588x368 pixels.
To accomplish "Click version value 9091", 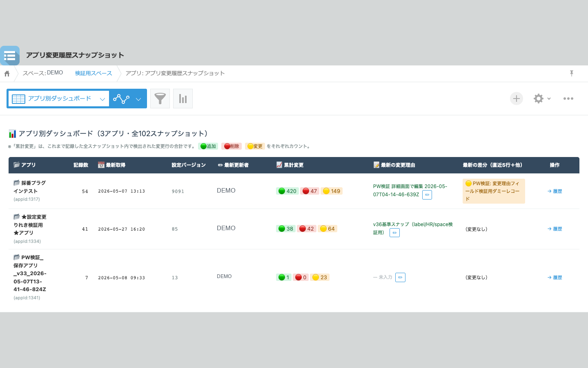I will 178,191.
